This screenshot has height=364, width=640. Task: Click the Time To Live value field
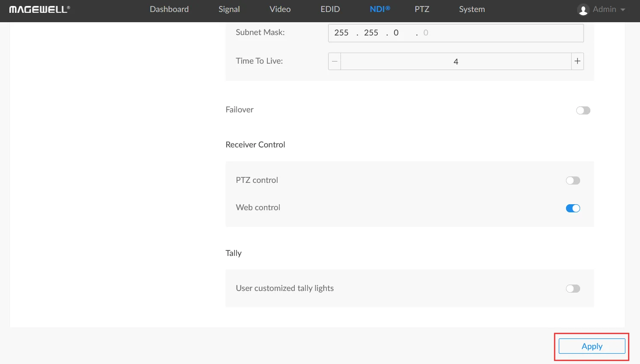(456, 62)
